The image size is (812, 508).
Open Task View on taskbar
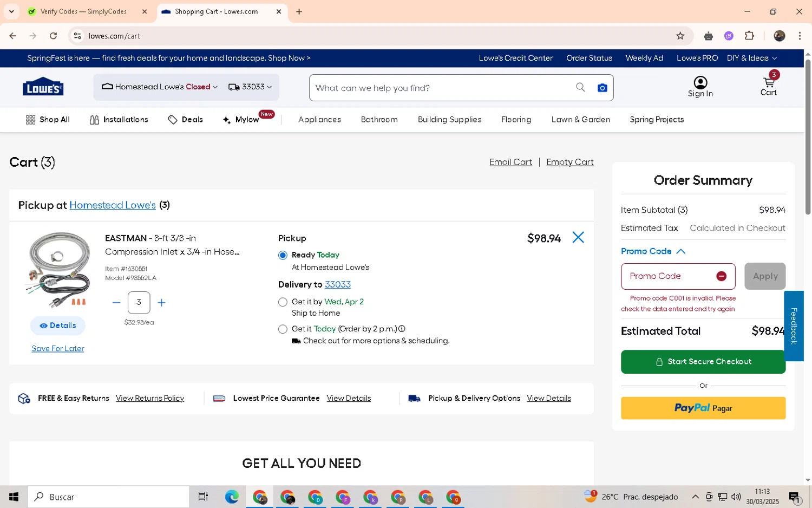click(203, 497)
